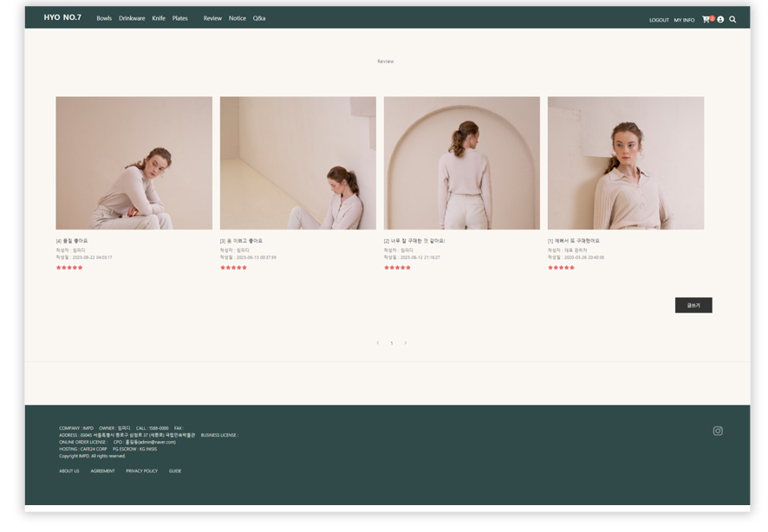Click 'PG ESCROW : KG INISIS' footer text
The width and height of the screenshot is (768, 532).
(x=134, y=449)
